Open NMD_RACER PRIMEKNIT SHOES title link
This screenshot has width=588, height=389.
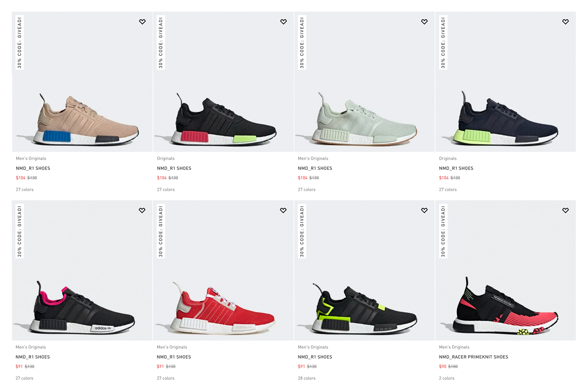[473, 357]
